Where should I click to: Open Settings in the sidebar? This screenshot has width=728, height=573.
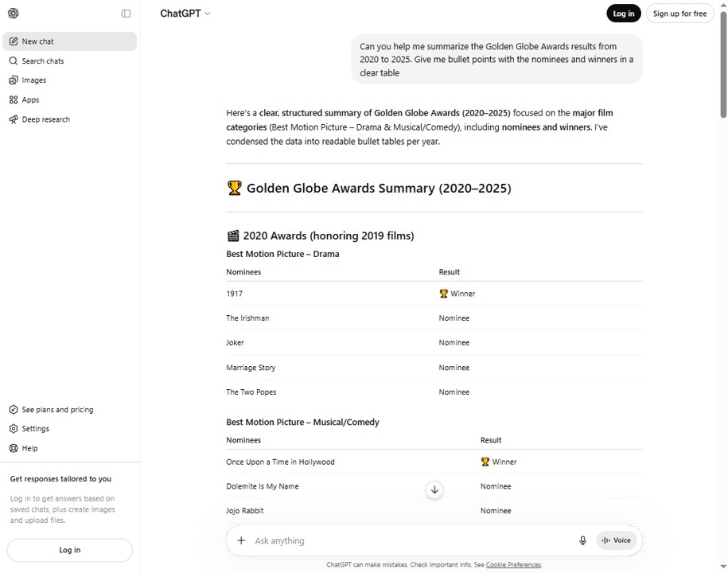(x=70, y=429)
